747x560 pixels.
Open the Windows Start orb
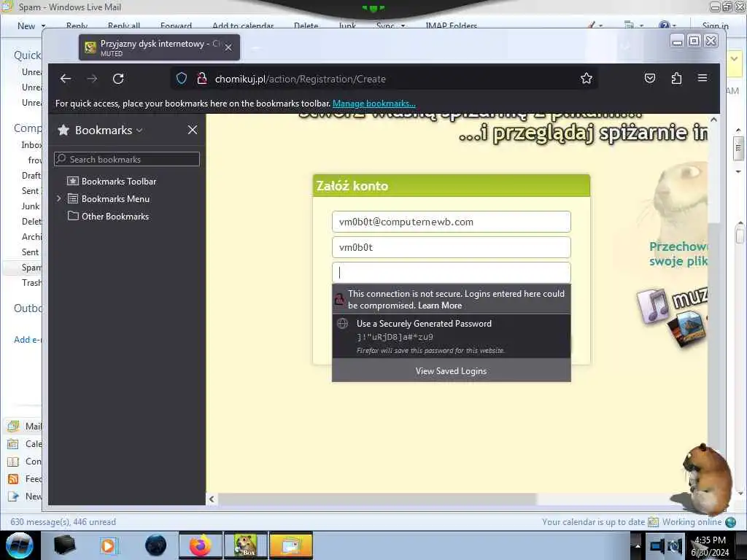19,545
